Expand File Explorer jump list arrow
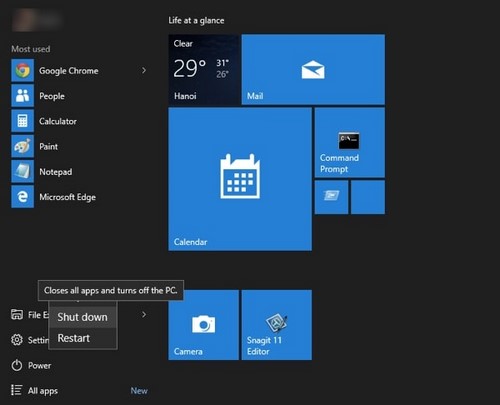The height and width of the screenshot is (405, 500). [144, 314]
